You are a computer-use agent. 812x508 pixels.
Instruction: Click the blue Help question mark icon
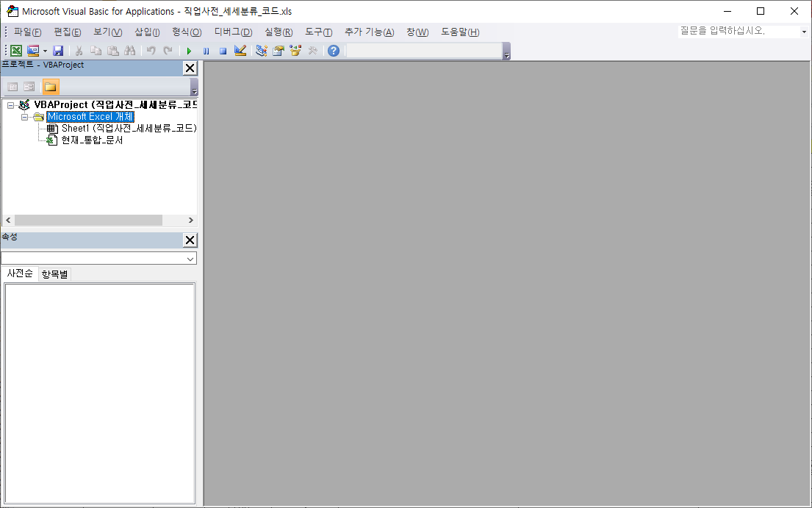pos(334,51)
